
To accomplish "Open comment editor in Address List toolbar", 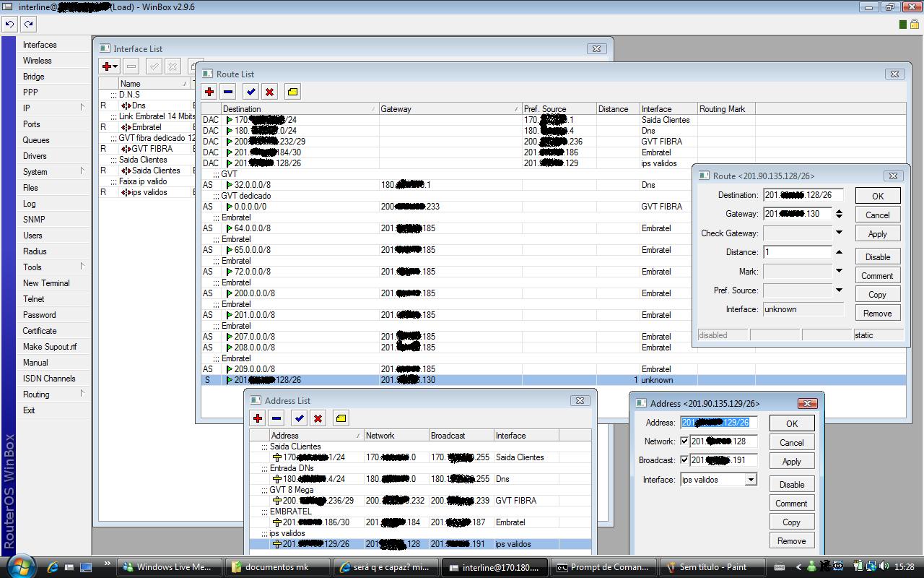I will 341,418.
